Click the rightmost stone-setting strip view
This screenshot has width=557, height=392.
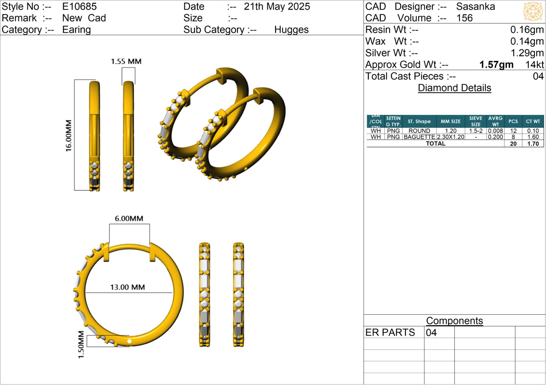pyautogui.click(x=238, y=295)
